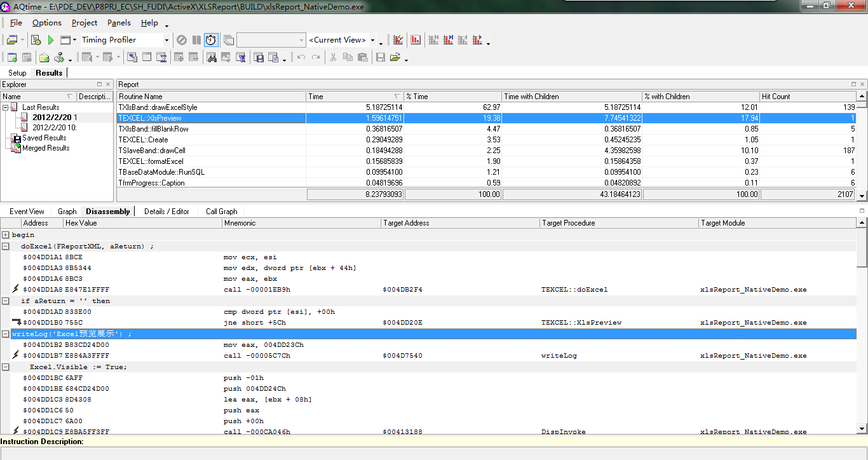868x460 pixels.
Task: Select Saved Results in Explorer tree
Action: (44, 138)
